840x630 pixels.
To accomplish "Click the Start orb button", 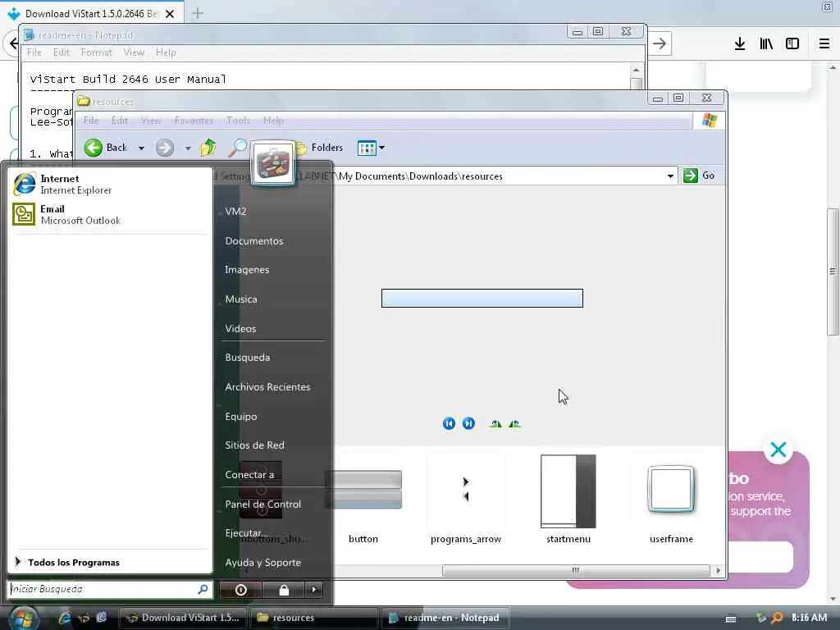I will (x=22, y=618).
